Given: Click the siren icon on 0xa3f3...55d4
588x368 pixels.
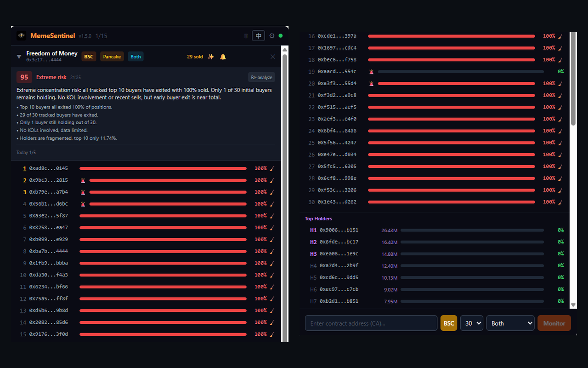Looking at the screenshot, I should 371,84.
